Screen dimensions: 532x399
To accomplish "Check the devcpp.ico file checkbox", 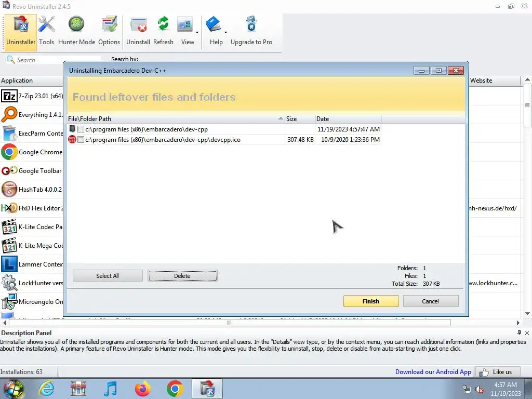I will pos(81,139).
